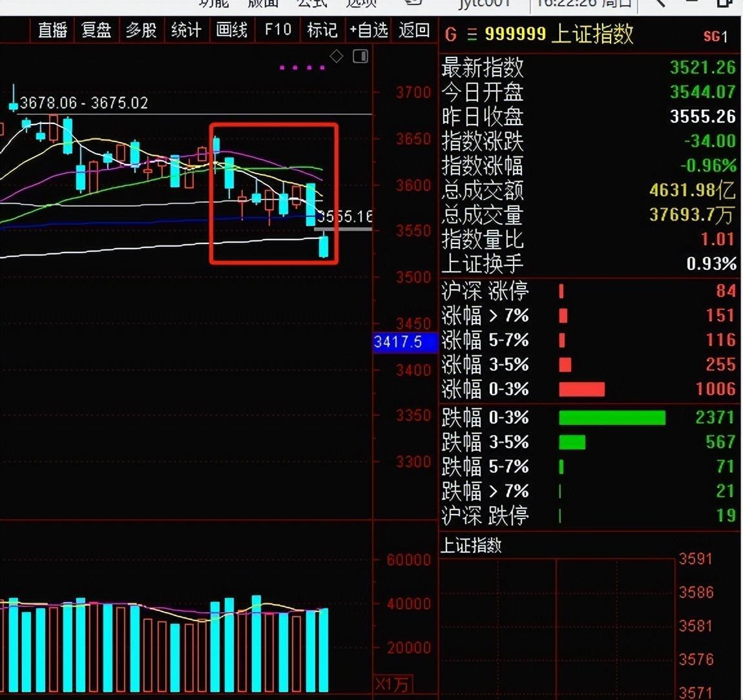
Task: Click 返回 to go back
Action: click(x=414, y=30)
